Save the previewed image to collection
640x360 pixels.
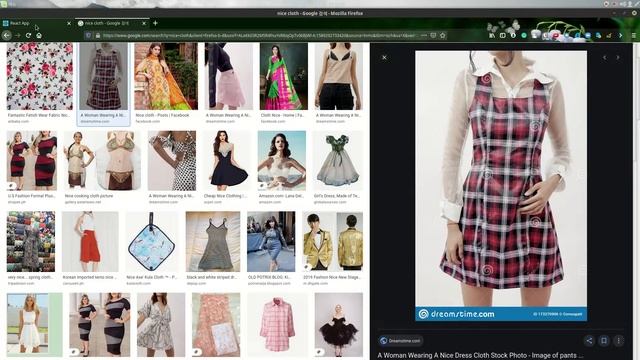click(x=604, y=340)
